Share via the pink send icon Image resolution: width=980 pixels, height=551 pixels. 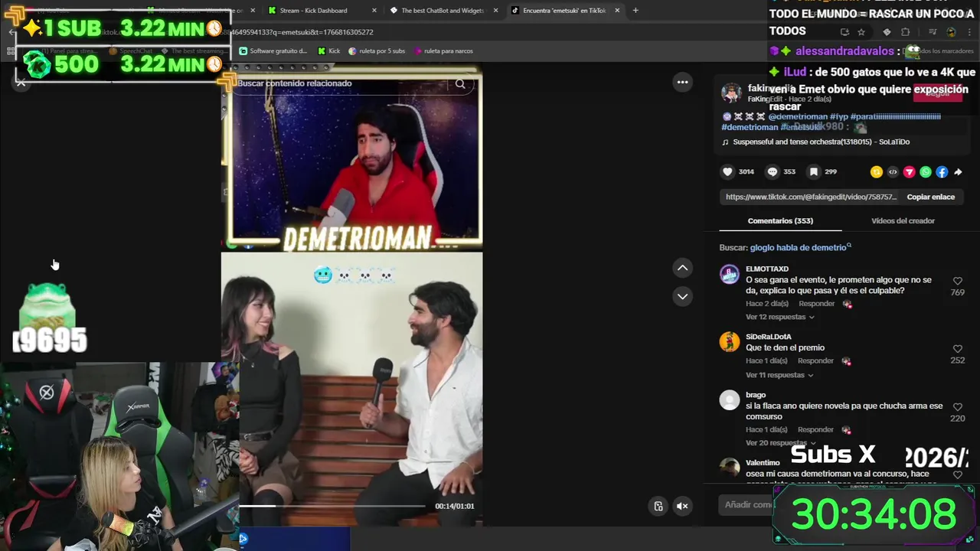pyautogui.click(x=910, y=172)
